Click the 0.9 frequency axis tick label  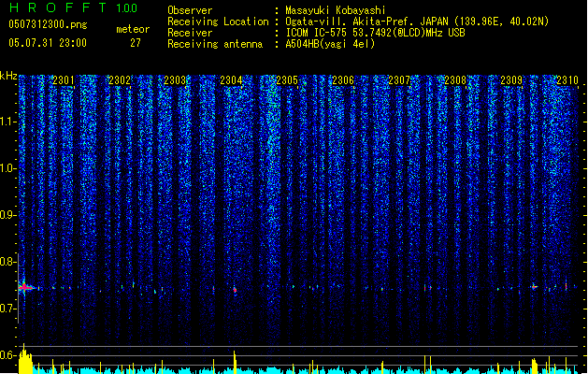[x=7, y=215]
